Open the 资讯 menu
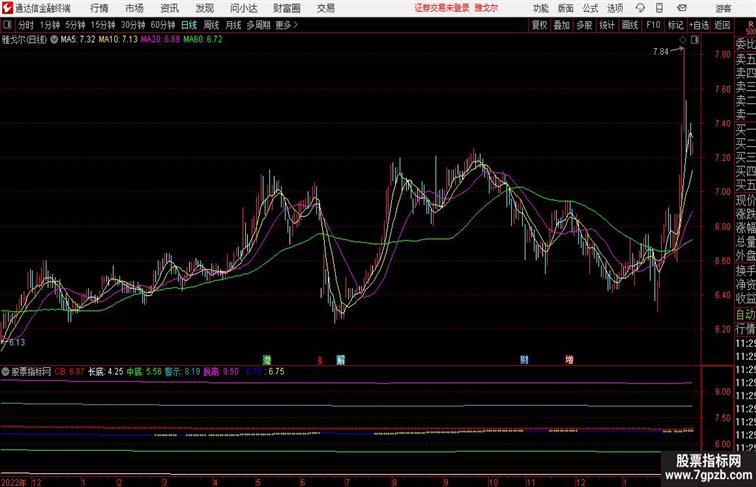756x487 pixels. coord(169,8)
